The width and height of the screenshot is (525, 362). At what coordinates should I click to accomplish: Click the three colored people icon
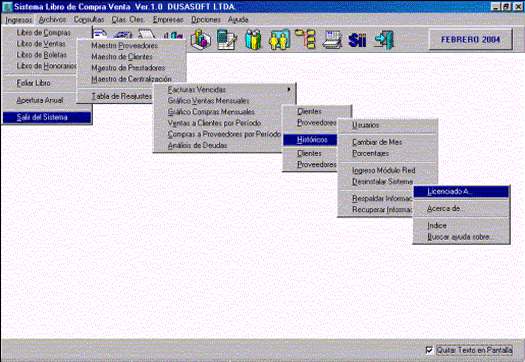(x=253, y=40)
